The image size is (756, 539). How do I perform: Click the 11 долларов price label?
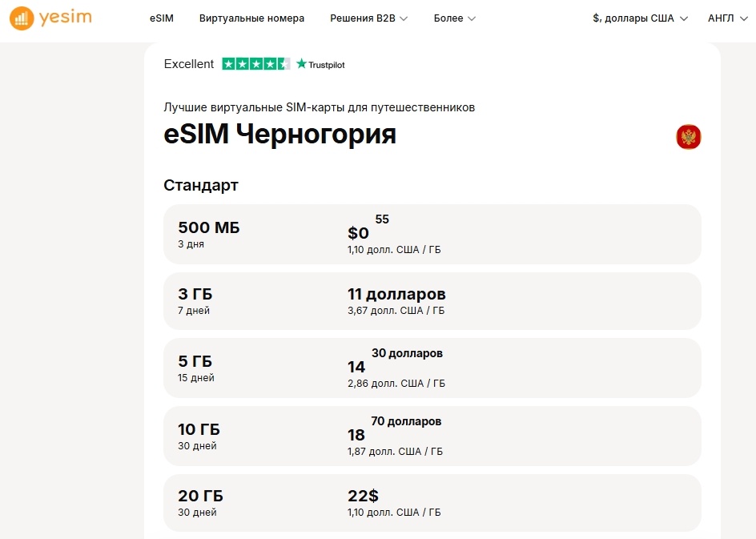[396, 294]
